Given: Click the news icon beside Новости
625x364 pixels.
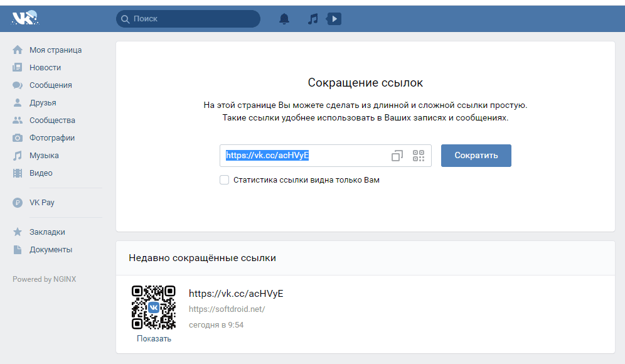Looking at the screenshot, I should pyautogui.click(x=18, y=67).
